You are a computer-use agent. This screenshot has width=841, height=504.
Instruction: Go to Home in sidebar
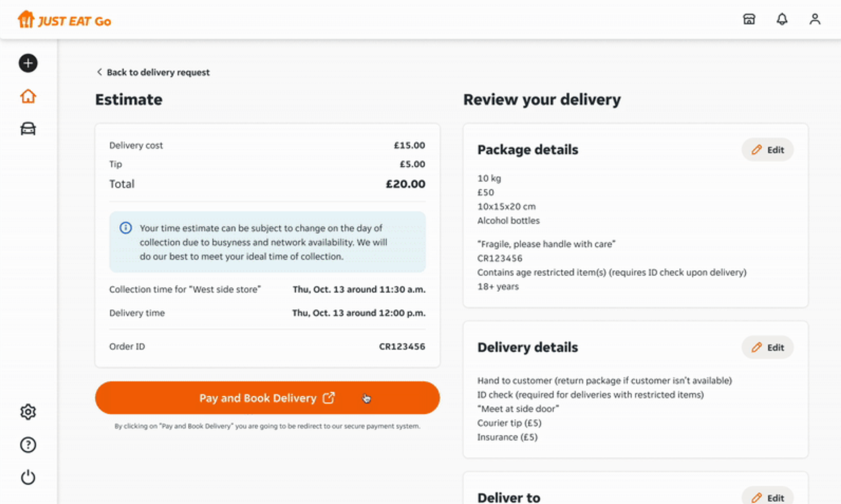[28, 96]
